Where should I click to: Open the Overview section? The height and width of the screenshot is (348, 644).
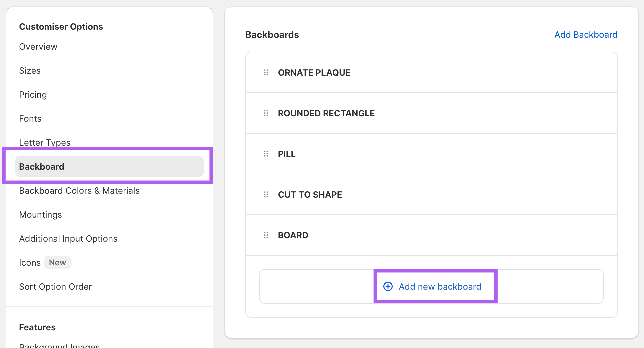(38, 47)
